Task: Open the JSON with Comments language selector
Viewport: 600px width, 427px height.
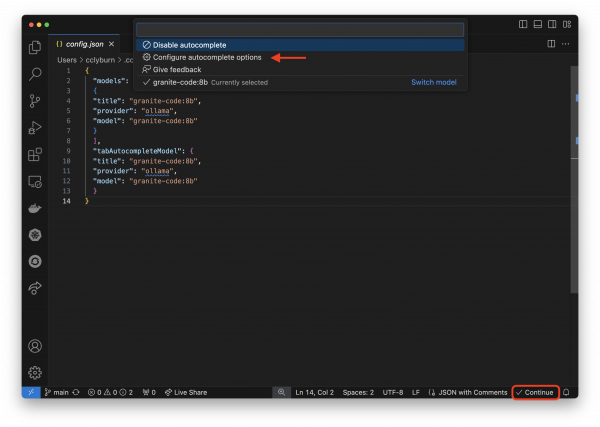Action: tap(473, 393)
